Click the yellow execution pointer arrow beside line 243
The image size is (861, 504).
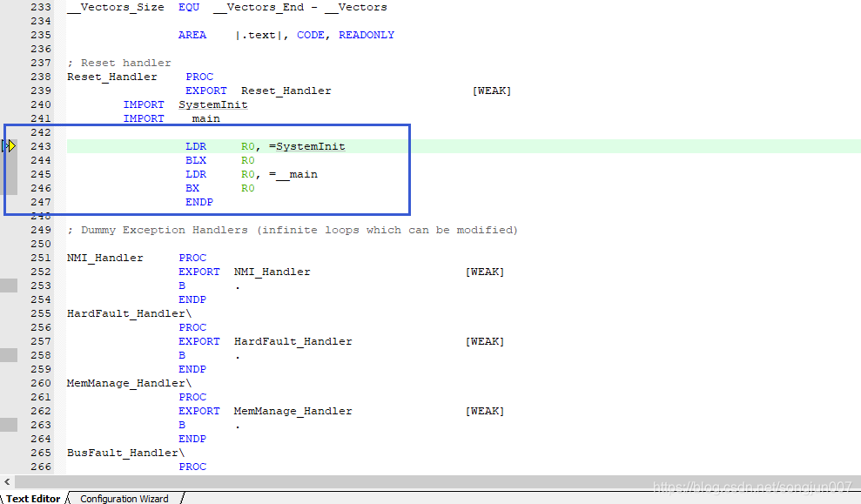(11, 146)
